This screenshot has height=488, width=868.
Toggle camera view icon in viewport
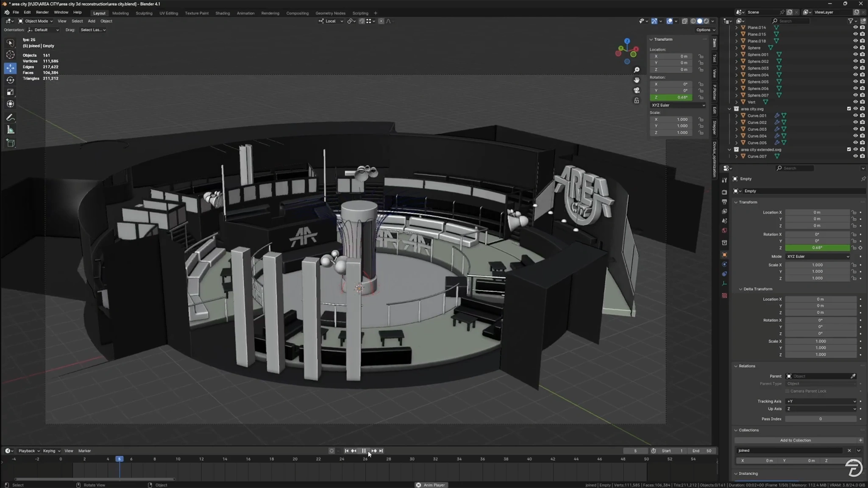tap(637, 90)
